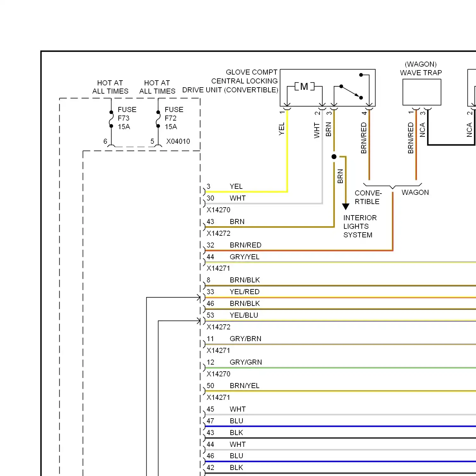Screen dimensions: 476x476
Task: Click the INTERIOR LIGHTS SYSTEM reference
Action: point(360,226)
